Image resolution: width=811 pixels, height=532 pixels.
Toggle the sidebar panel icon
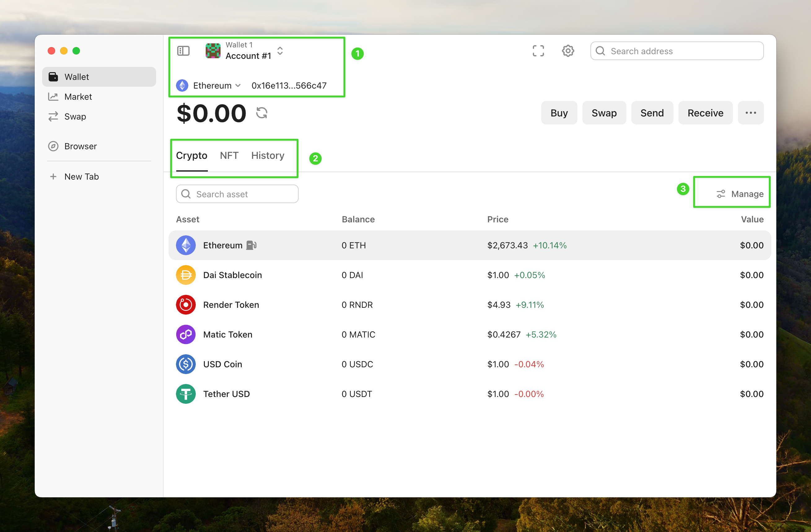(183, 51)
